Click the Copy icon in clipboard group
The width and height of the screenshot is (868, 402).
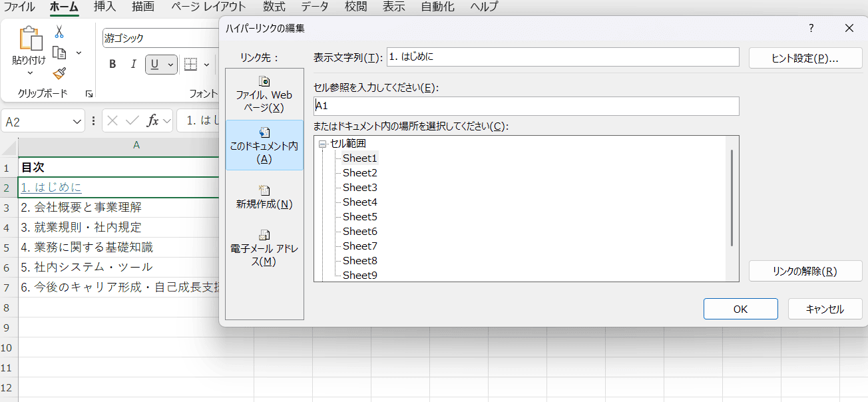(60, 53)
